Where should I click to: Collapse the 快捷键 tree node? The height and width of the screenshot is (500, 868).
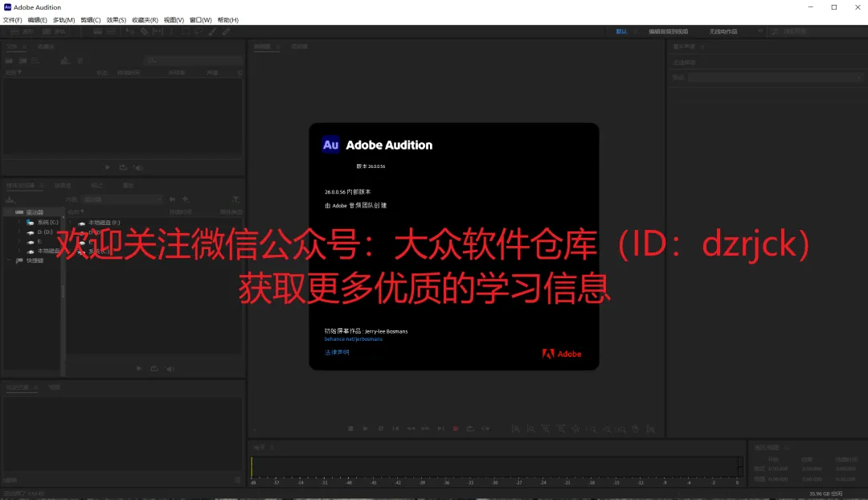point(9,260)
